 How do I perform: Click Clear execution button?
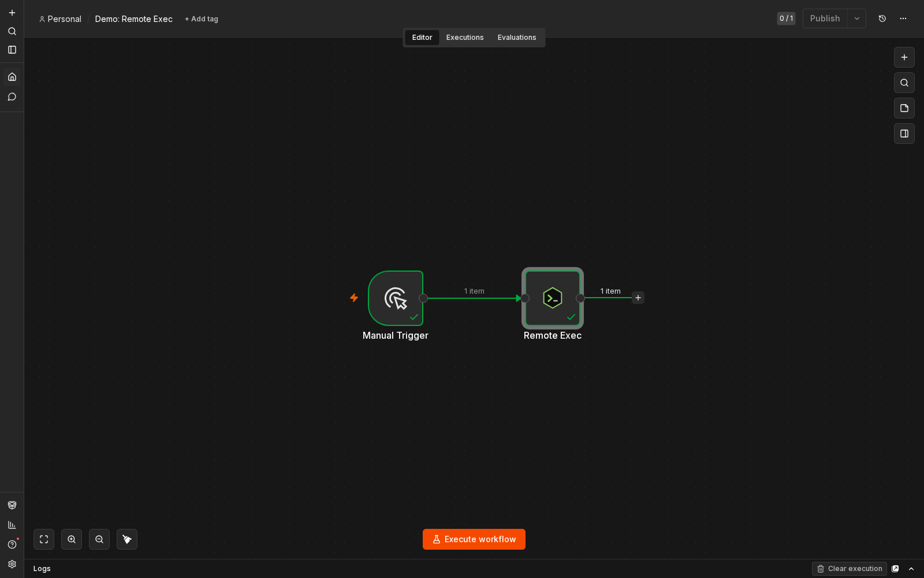click(850, 569)
